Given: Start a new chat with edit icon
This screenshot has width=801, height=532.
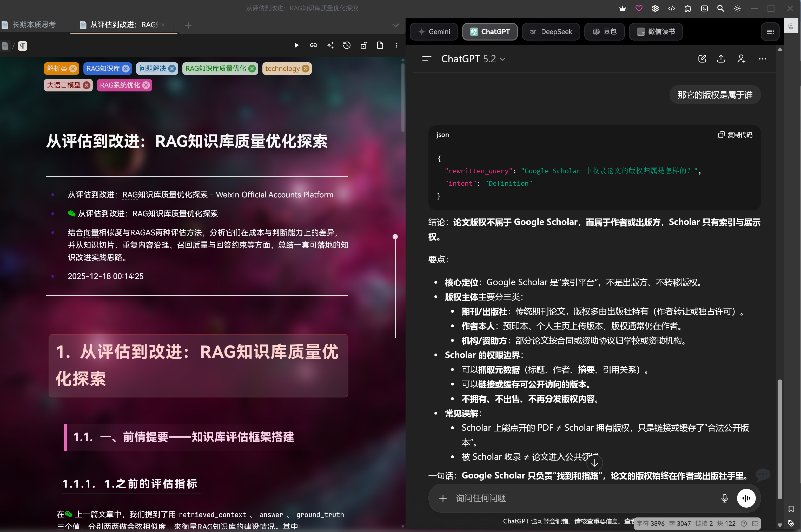Looking at the screenshot, I should (x=702, y=59).
